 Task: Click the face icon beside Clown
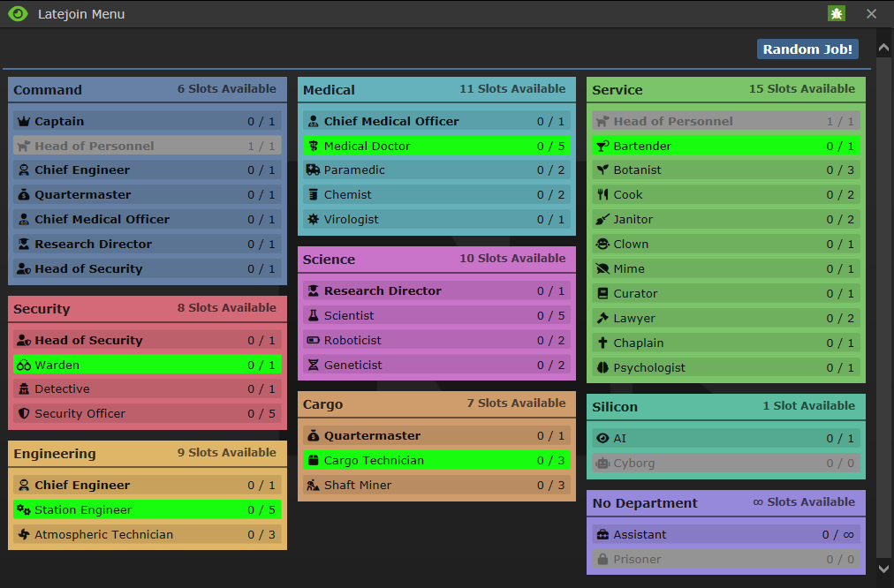(602, 244)
